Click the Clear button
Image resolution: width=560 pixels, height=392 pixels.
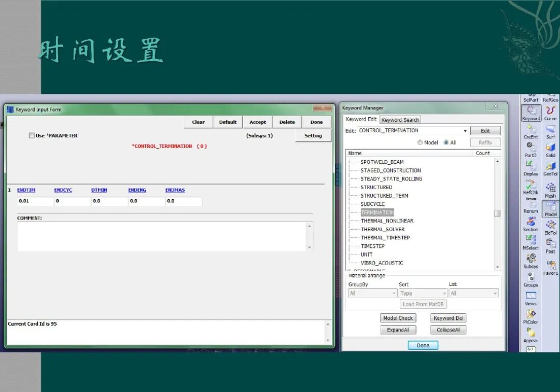pyautogui.click(x=199, y=122)
